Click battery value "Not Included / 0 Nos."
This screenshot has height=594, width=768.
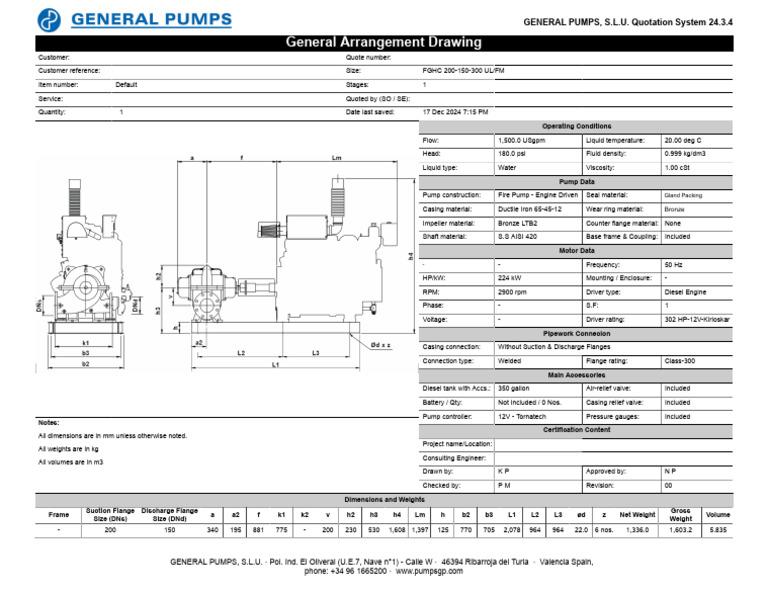coord(529,403)
